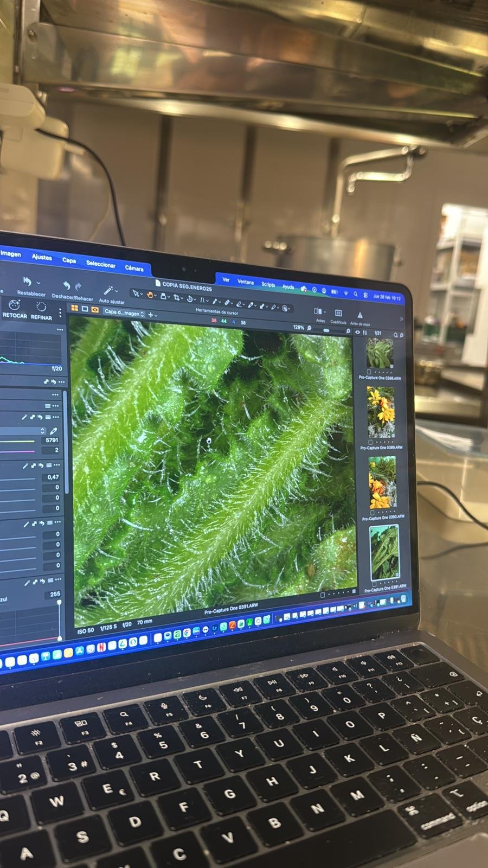This screenshot has width=488, height=868.
Task: Toggle the Aviso de expo warning
Action: tap(360, 314)
